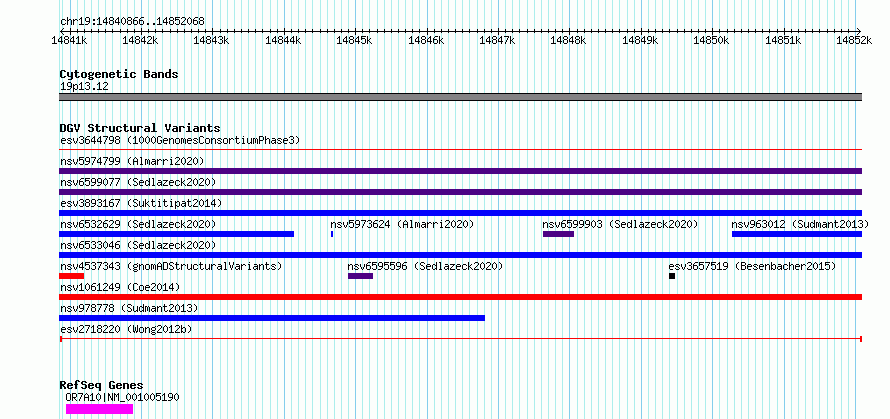Image resolution: width=890 pixels, height=419 pixels.
Task: Open the nsv6599077 (Sedlazeck2020) label
Action: click(138, 182)
